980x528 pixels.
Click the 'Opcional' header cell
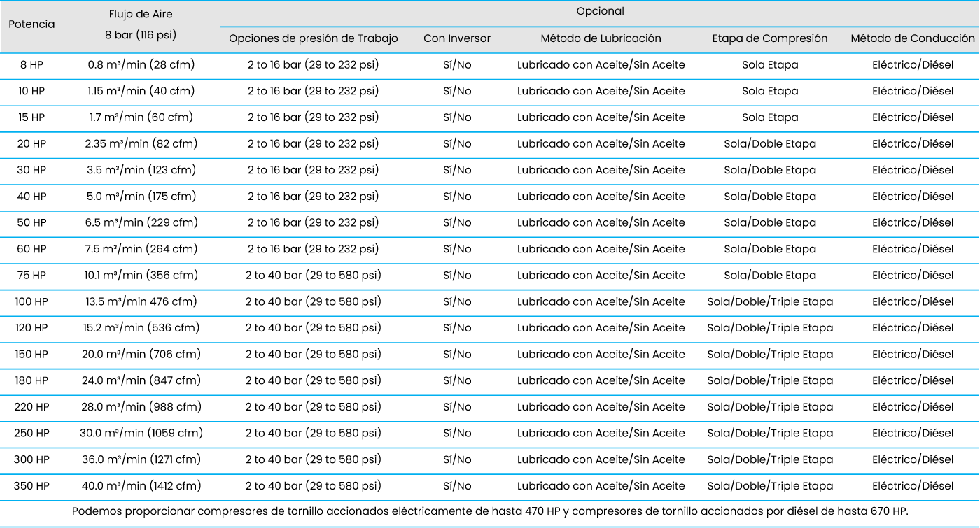[x=600, y=11]
